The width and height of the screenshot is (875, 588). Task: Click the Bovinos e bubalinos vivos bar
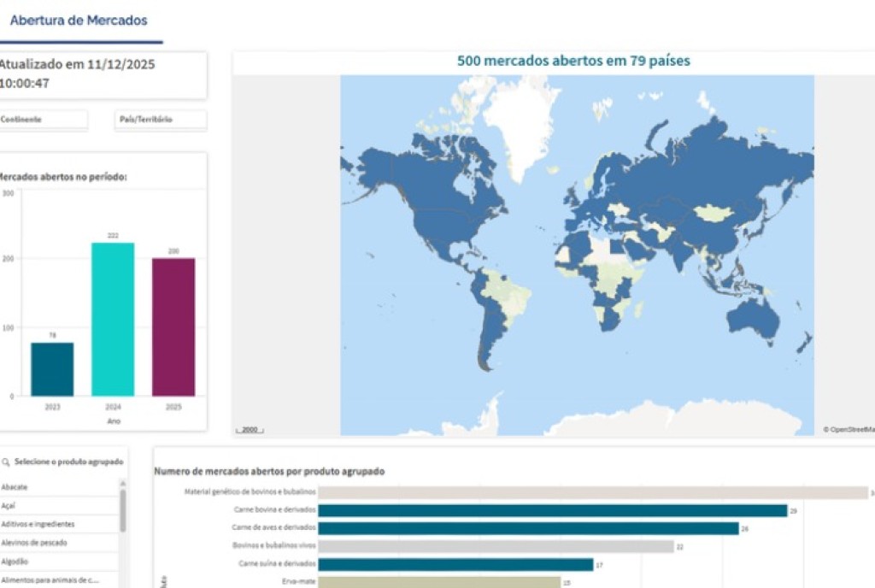pyautogui.click(x=496, y=546)
